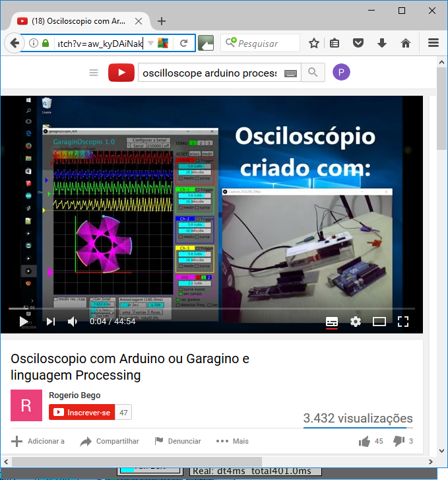Open the Firefox hamburger menu
The width and height of the screenshot is (448, 480).
[x=433, y=43]
